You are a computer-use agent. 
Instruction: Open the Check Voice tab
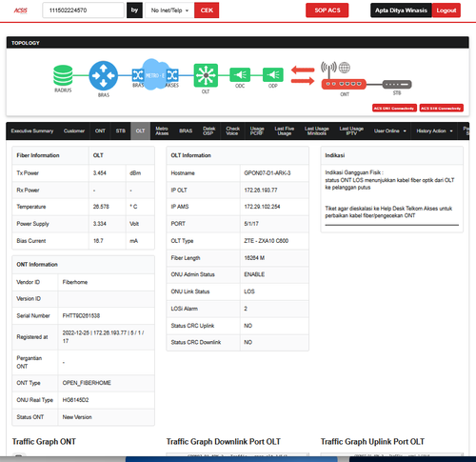click(x=232, y=131)
